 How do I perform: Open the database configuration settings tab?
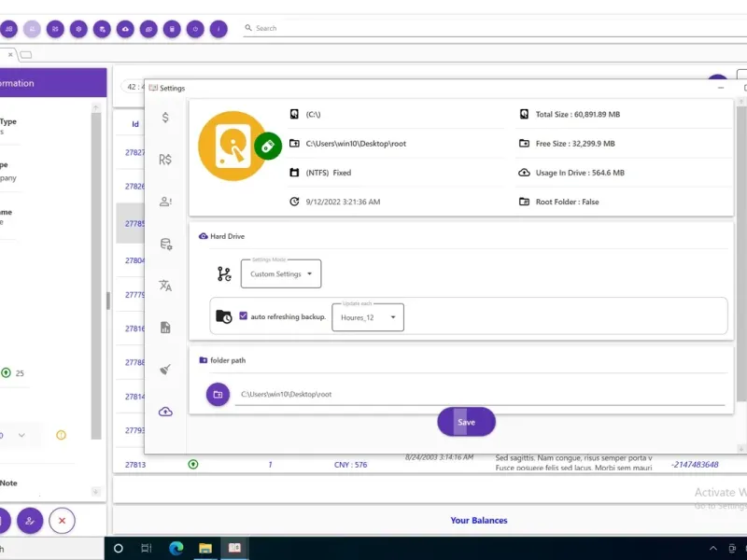point(166,244)
